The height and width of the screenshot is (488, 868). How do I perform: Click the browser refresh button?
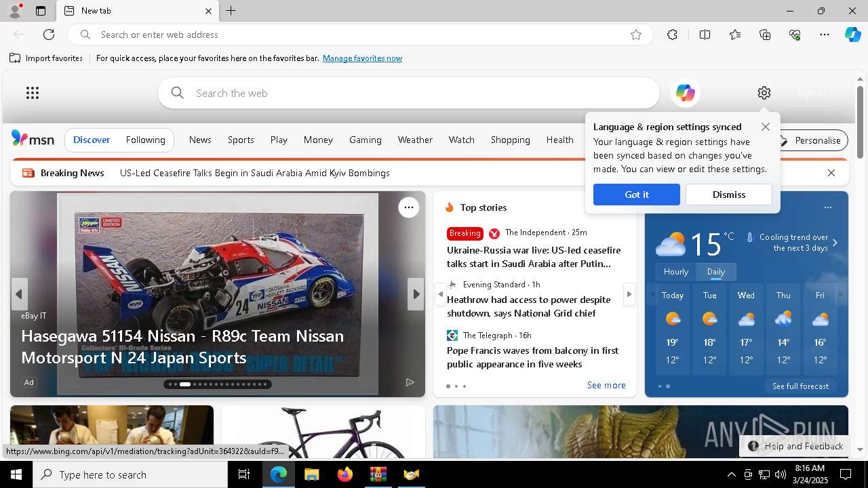click(49, 35)
